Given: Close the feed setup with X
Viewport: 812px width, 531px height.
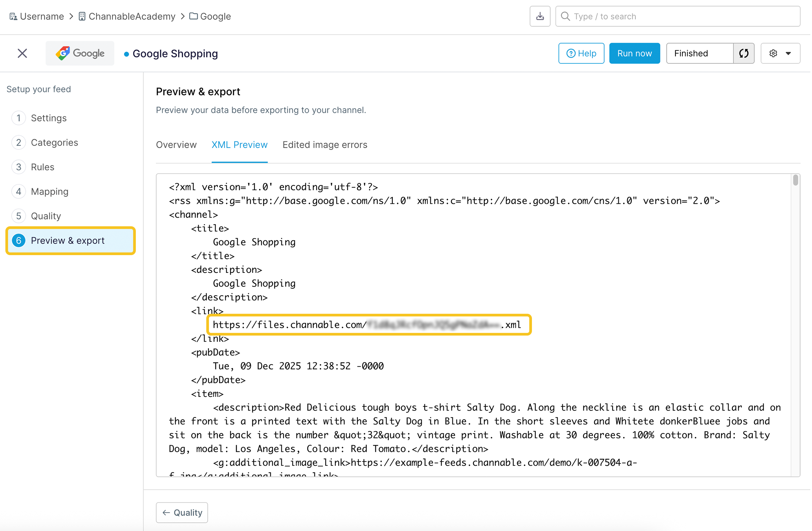Looking at the screenshot, I should (22, 53).
